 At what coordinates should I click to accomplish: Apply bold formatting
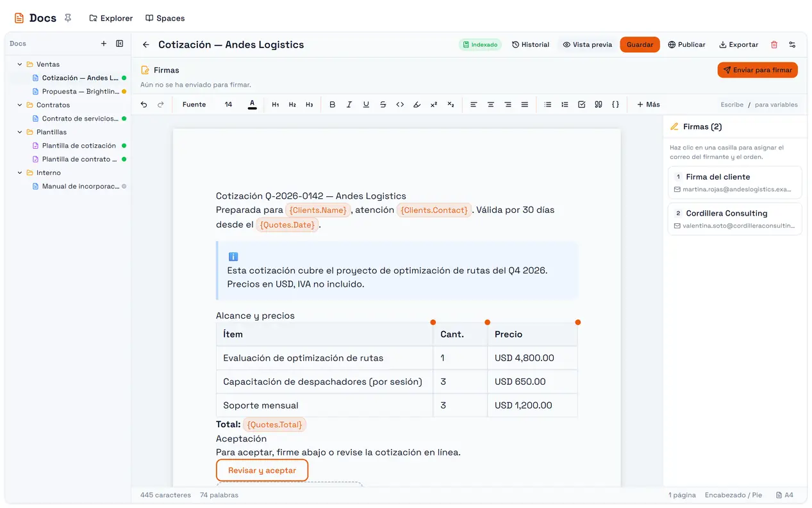[332, 105]
